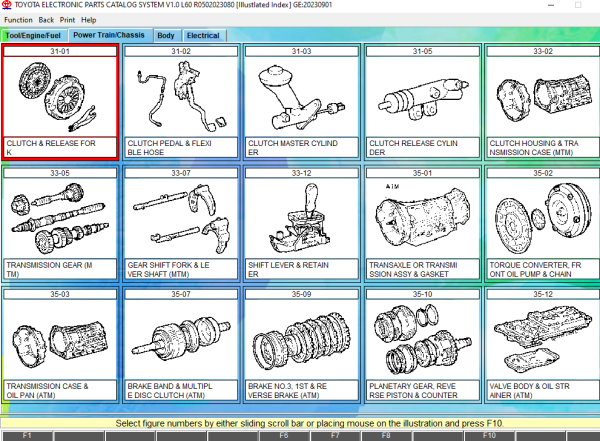Click the 'SHIFT LEVER & RETAINER' caption
The image size is (600, 441).
(302, 269)
